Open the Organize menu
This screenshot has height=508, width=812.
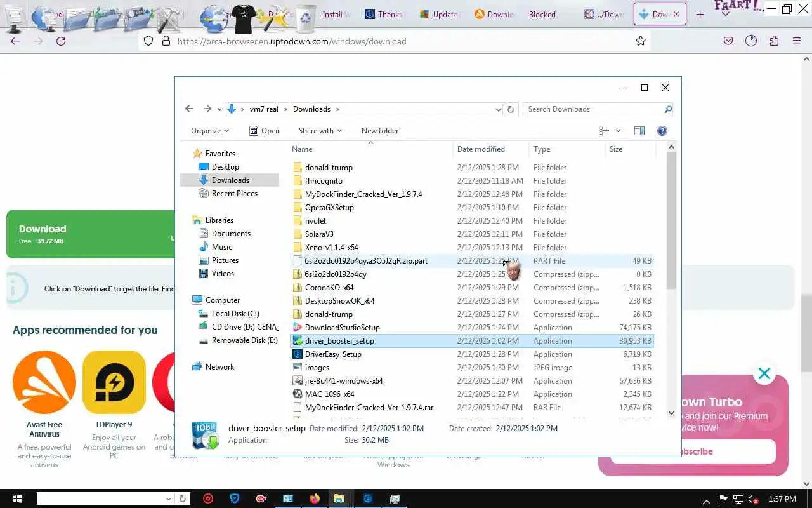(x=210, y=131)
